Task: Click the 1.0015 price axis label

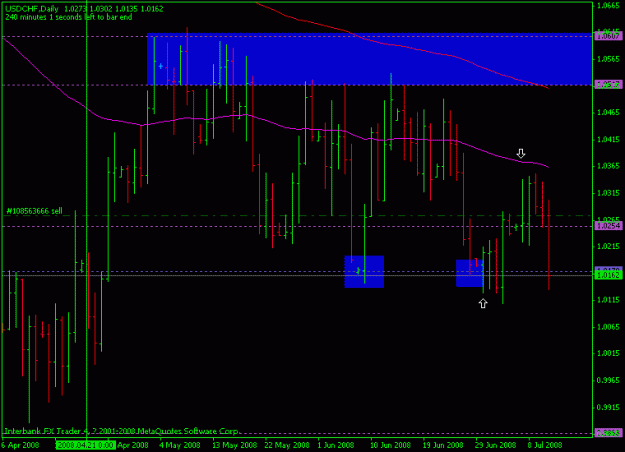Action: pyautogui.click(x=608, y=353)
